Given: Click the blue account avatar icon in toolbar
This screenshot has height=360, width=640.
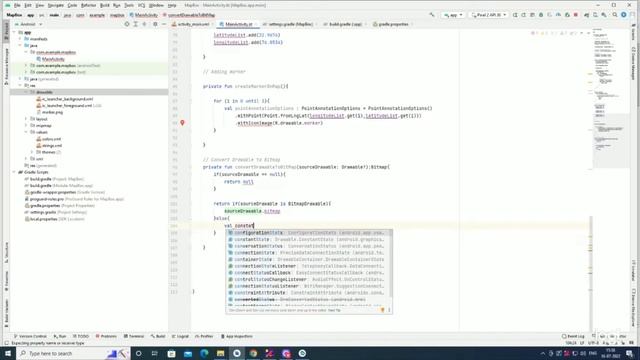Looking at the screenshot, I should point(624,15).
